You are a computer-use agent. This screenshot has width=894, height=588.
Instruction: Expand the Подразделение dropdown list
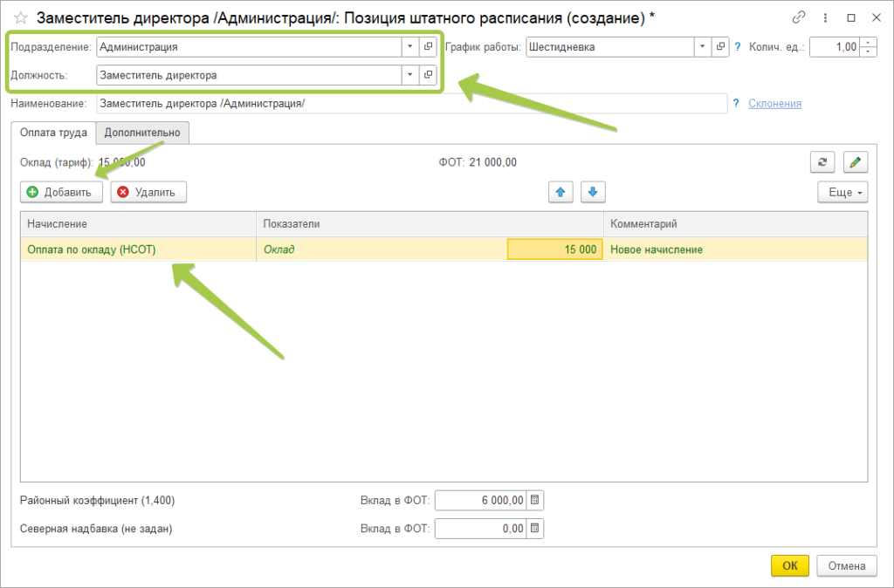coord(410,47)
